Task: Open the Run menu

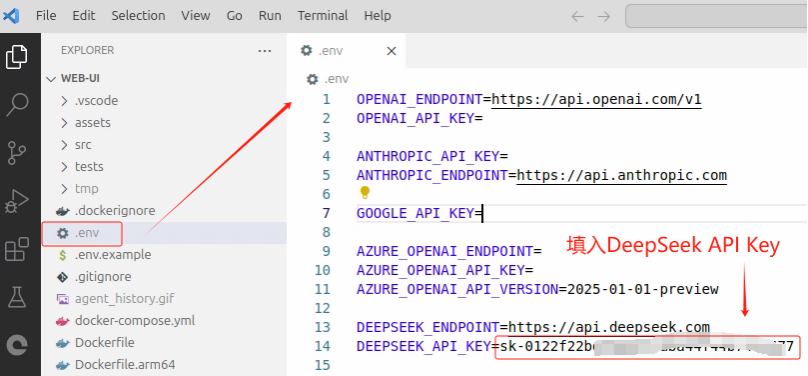Action: click(x=270, y=16)
